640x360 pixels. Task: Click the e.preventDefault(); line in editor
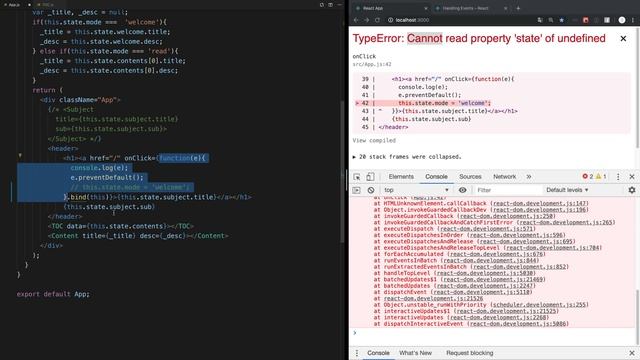107,178
